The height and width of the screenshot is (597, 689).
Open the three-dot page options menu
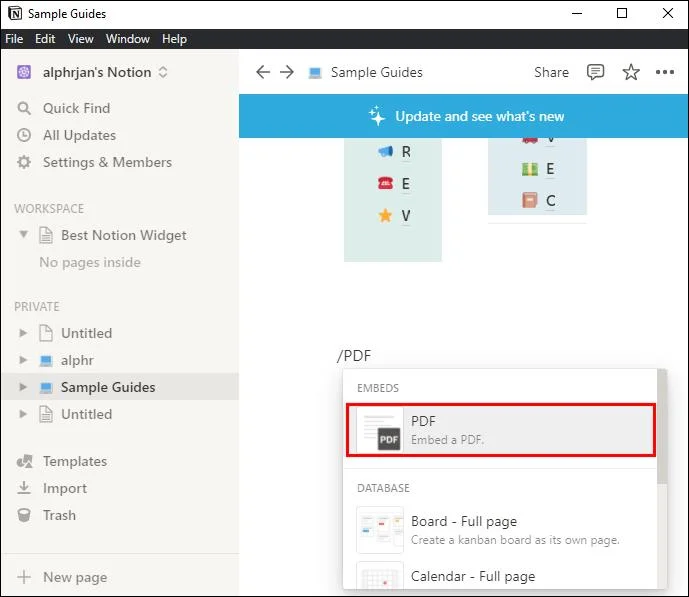664,72
